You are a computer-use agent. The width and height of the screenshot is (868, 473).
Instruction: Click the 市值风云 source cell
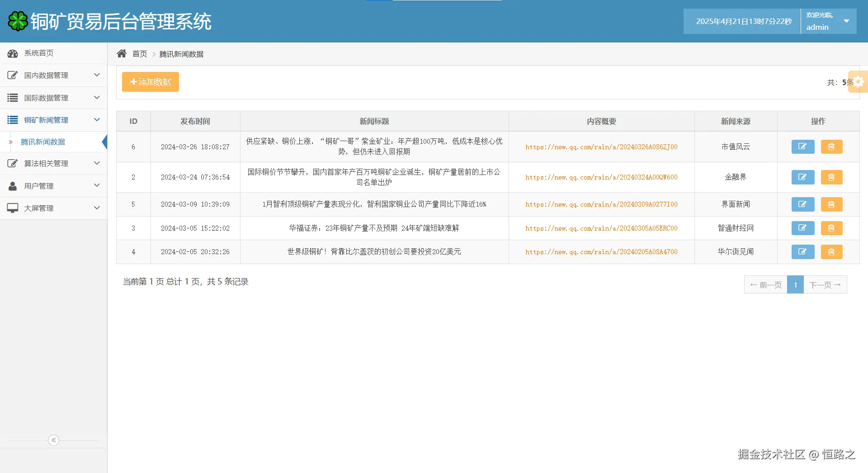pos(736,147)
